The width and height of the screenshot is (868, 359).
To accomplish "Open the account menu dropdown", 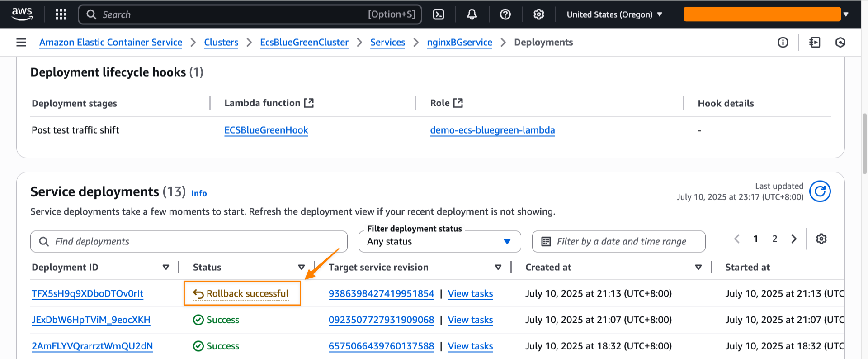I will [x=767, y=14].
